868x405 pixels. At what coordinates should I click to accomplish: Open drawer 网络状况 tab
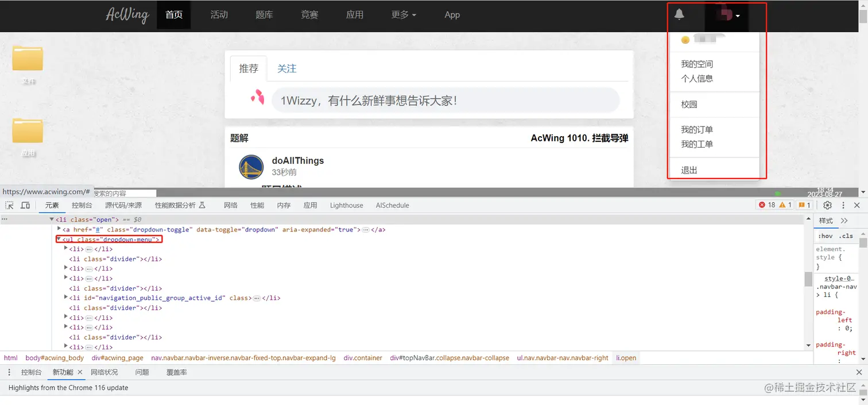[104, 372]
